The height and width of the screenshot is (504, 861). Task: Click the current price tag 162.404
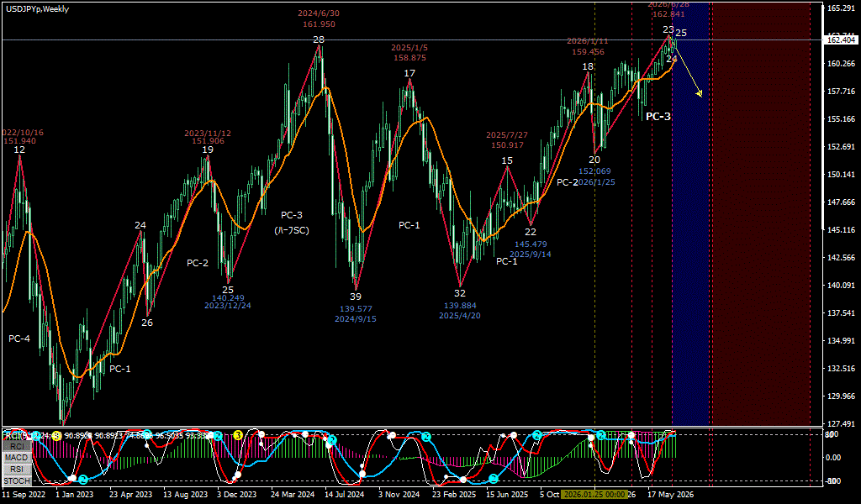(x=841, y=40)
